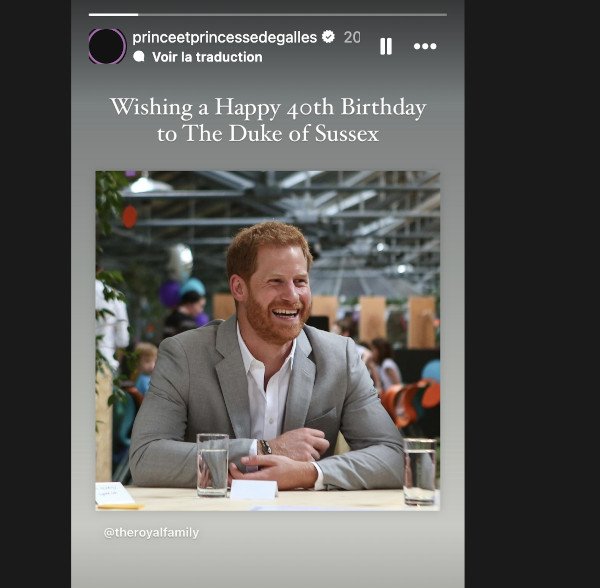Click the dark area left of the story
The height and width of the screenshot is (588, 600).
(x=35, y=294)
